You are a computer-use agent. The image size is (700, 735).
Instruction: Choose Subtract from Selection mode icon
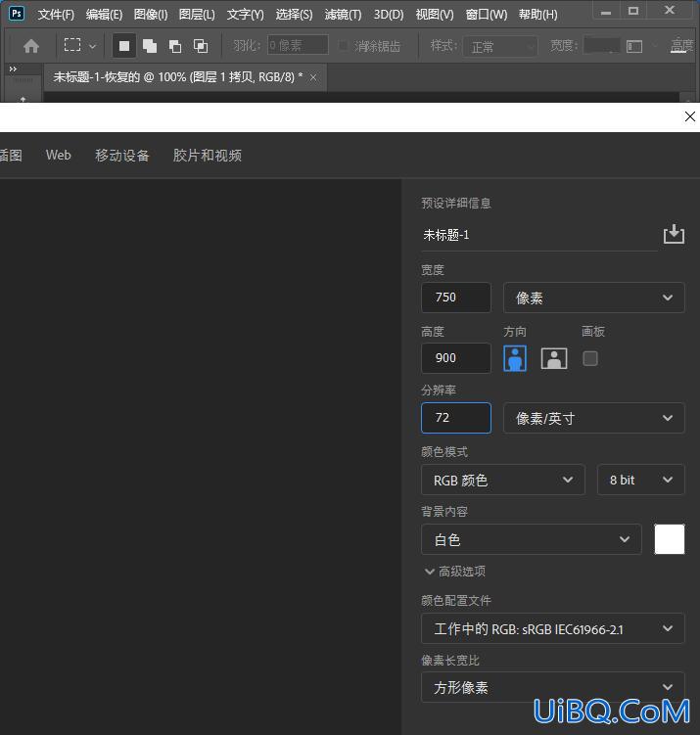175,46
